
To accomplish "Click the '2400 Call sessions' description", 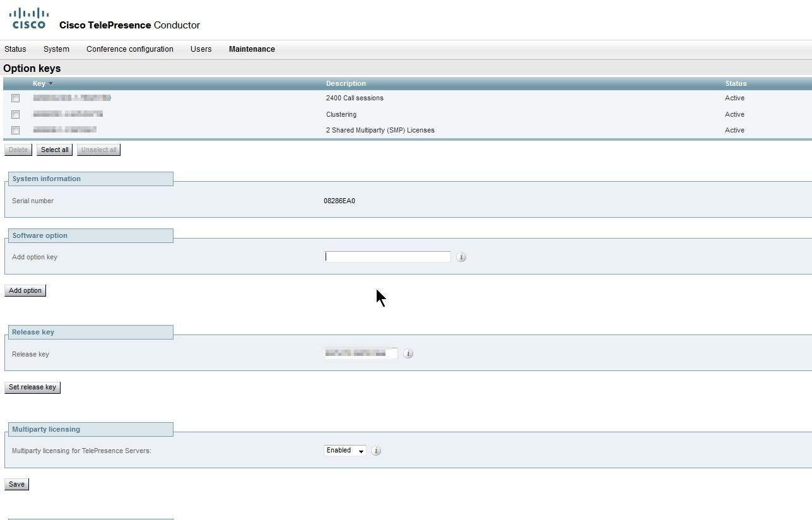I will point(355,98).
